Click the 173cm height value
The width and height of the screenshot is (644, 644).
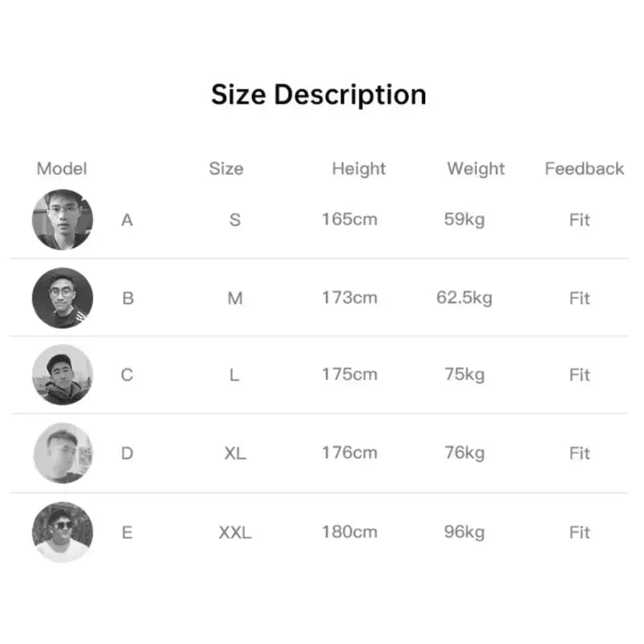click(x=349, y=298)
